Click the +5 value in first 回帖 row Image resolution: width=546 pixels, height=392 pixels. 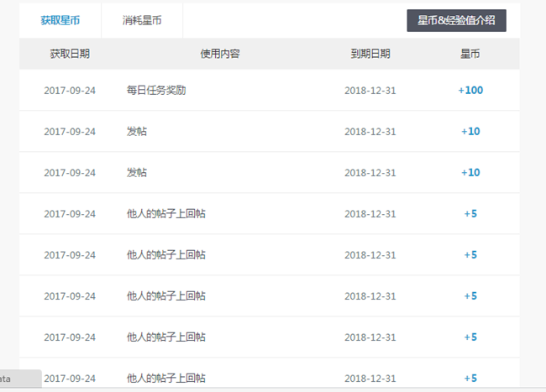click(470, 214)
